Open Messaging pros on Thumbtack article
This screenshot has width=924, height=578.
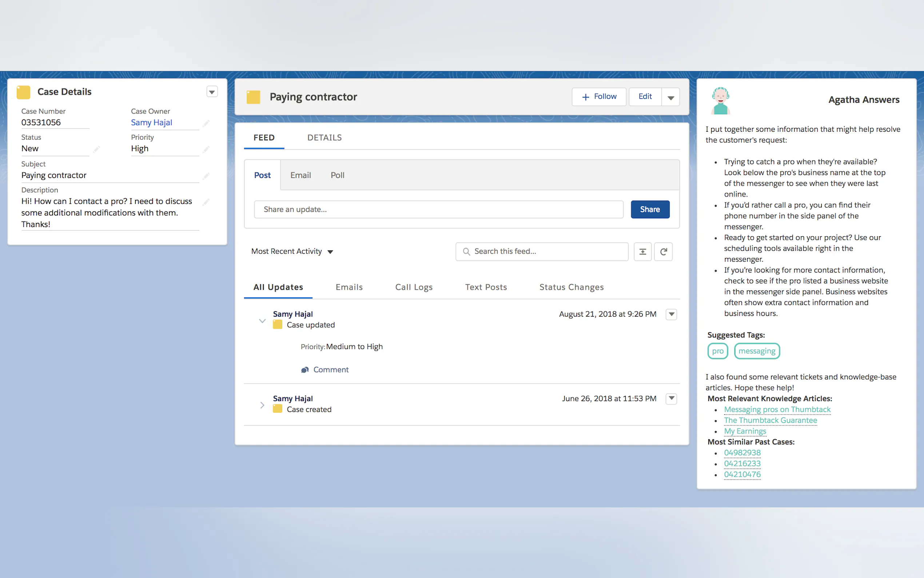777,409
